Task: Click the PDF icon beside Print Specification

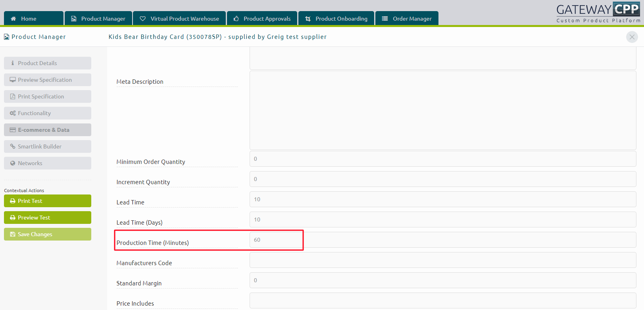Action: point(13,96)
